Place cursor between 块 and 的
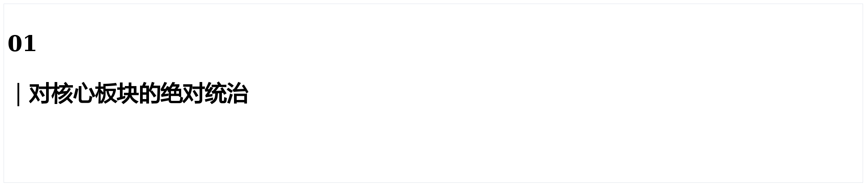This screenshot has width=868, height=186. pos(138,94)
